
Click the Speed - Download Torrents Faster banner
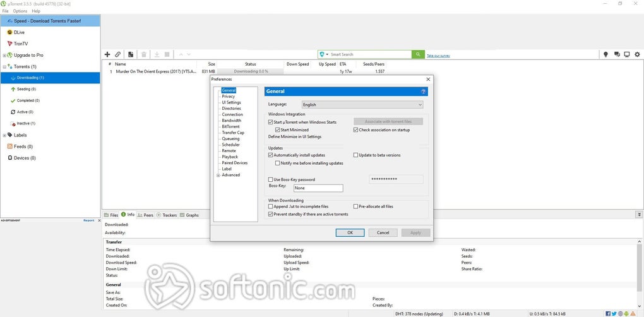click(x=50, y=21)
